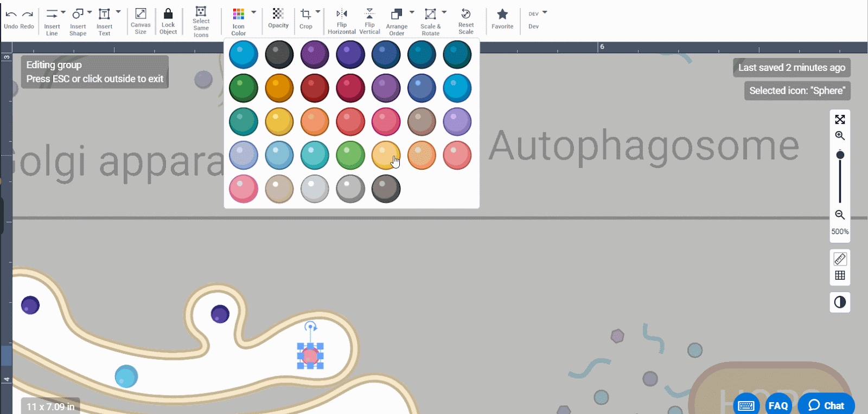Pick the dark green sphere swatch

[x=243, y=88]
